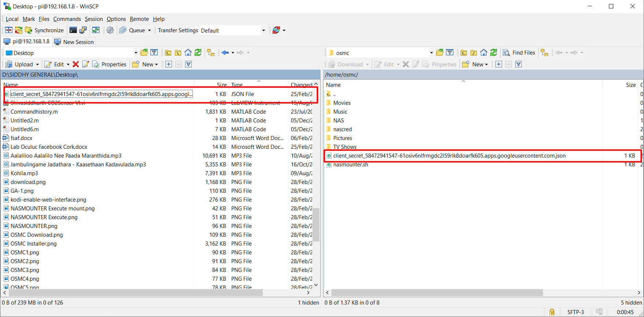Toggle the remote directory tree icon

coord(544,53)
